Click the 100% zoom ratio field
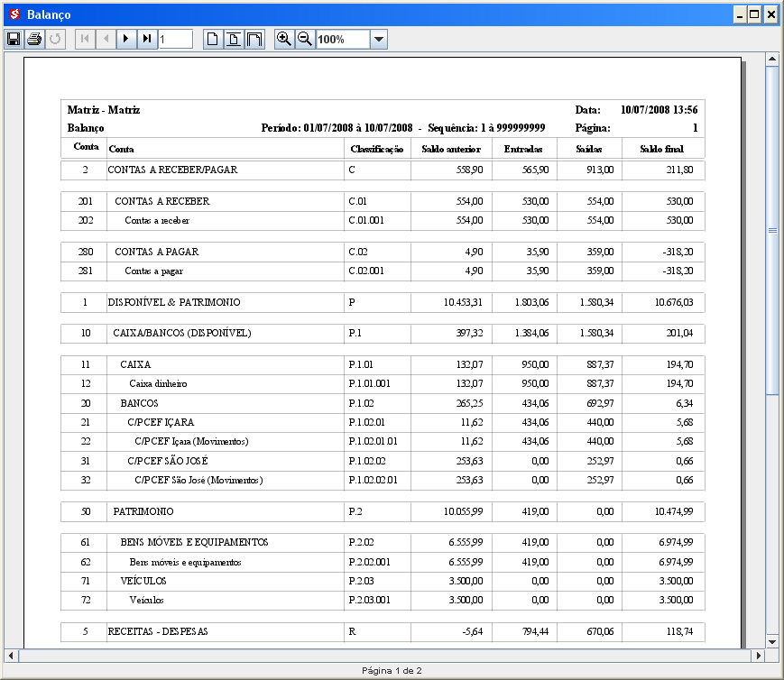Image resolution: width=784 pixels, height=680 pixels. [x=343, y=39]
